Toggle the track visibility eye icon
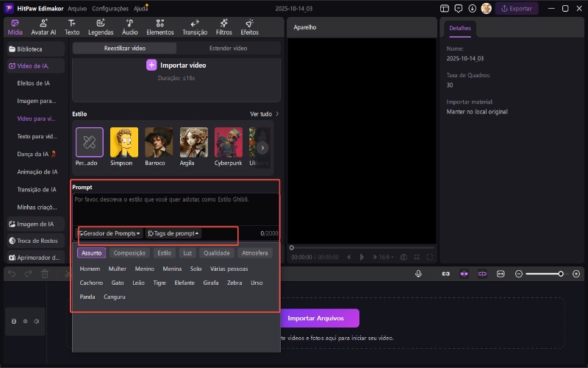This screenshot has width=588, height=368. coord(25,322)
